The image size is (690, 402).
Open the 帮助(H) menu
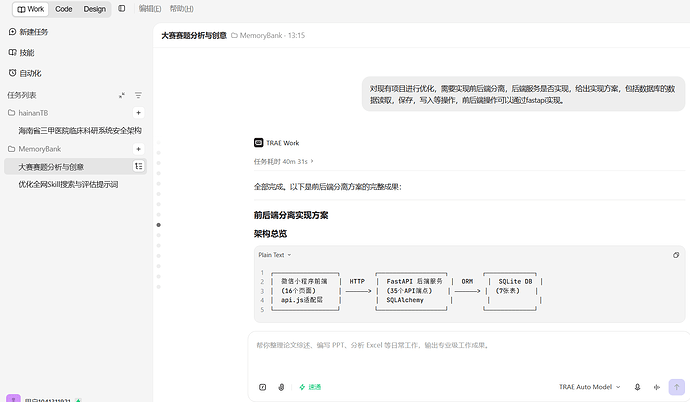coord(181,9)
